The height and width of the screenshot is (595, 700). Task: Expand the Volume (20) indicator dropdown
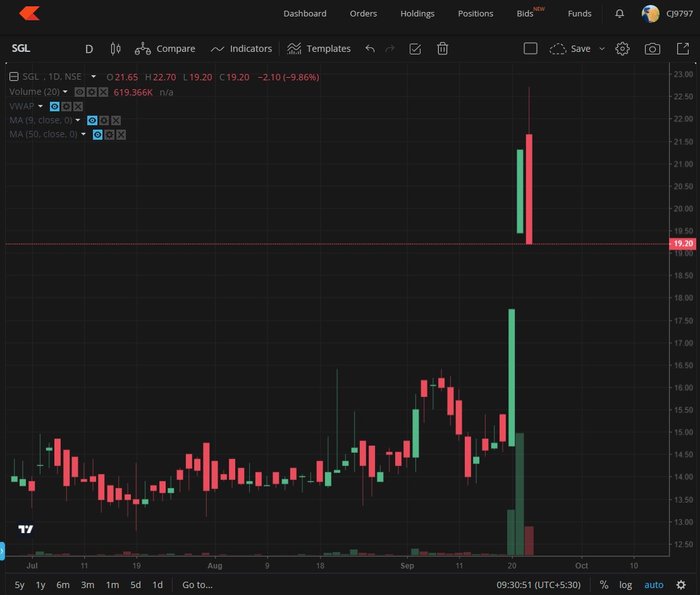click(65, 92)
